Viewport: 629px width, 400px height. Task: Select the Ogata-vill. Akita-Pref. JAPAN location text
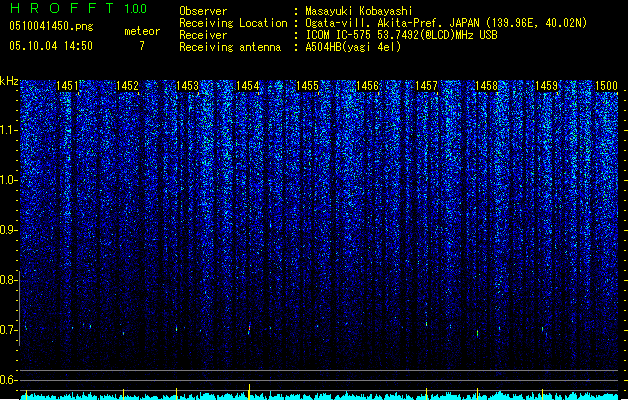click(x=446, y=23)
